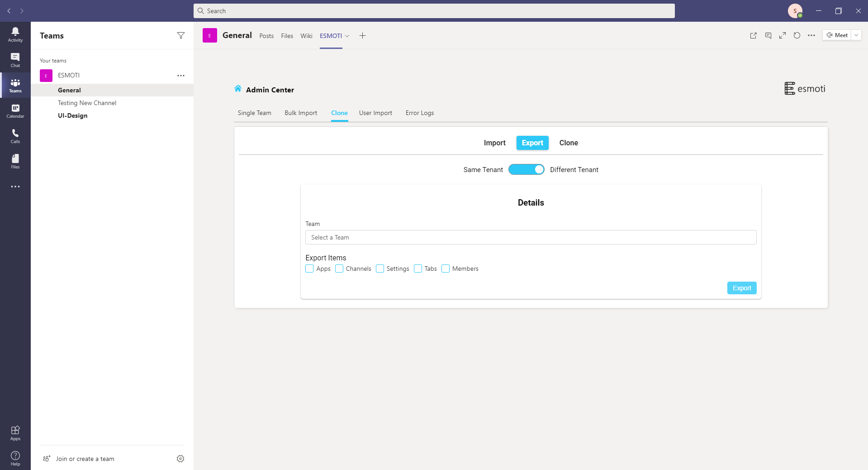Select the Clone tab in Admin Center
The image size is (868, 470).
[x=339, y=113]
